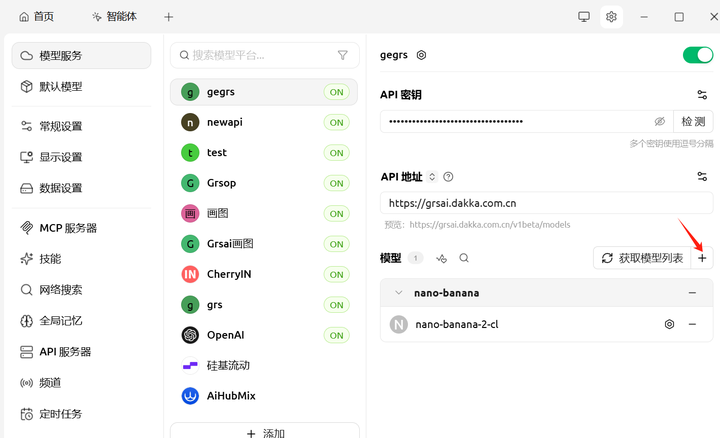Click the 添加 provider button

[x=265, y=433]
